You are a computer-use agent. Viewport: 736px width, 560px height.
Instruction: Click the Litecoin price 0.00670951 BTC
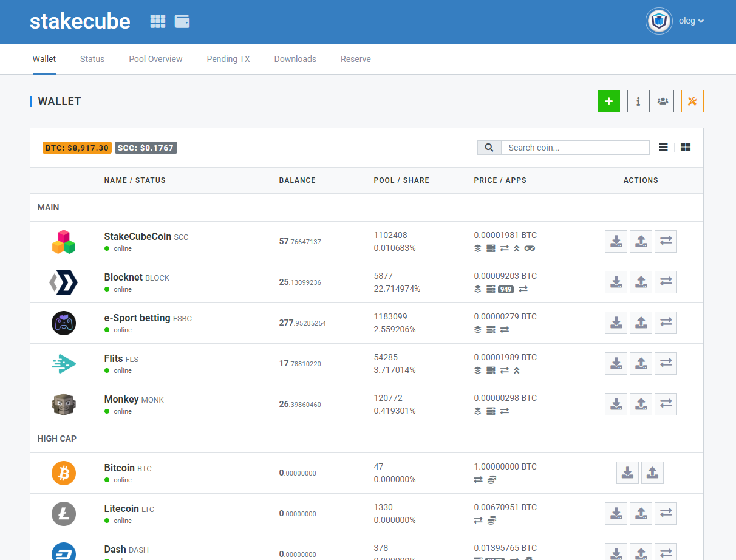(505, 507)
